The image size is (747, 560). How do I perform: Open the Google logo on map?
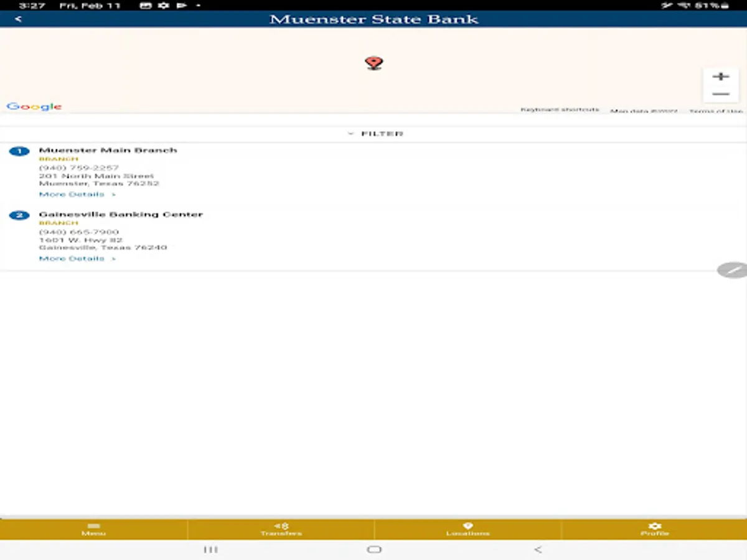[x=34, y=106]
